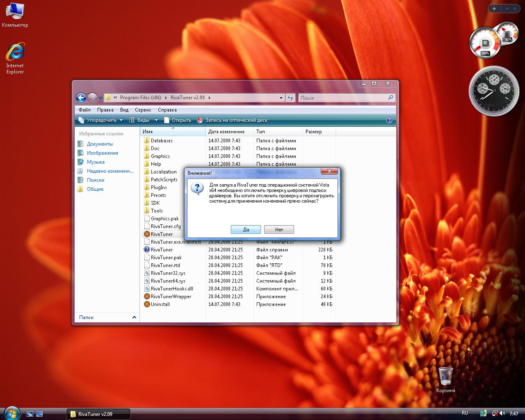Open the help question mark icon in the toolbar
Image resolution: width=525 pixels, height=420 pixels.
click(x=389, y=120)
